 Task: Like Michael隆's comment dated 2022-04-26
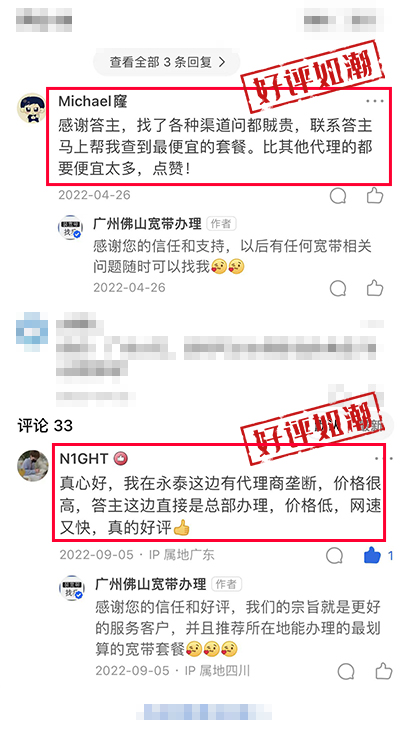click(x=375, y=196)
